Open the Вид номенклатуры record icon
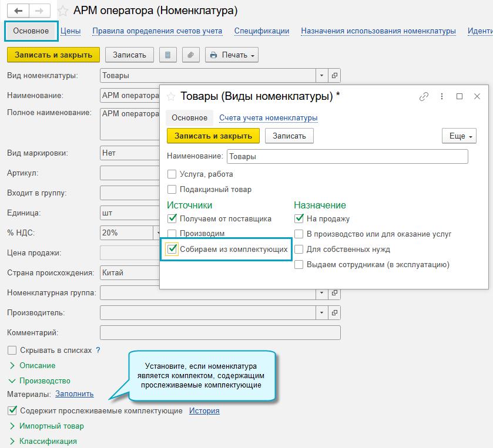Image resolution: width=493 pixels, height=448 pixels. (334, 75)
